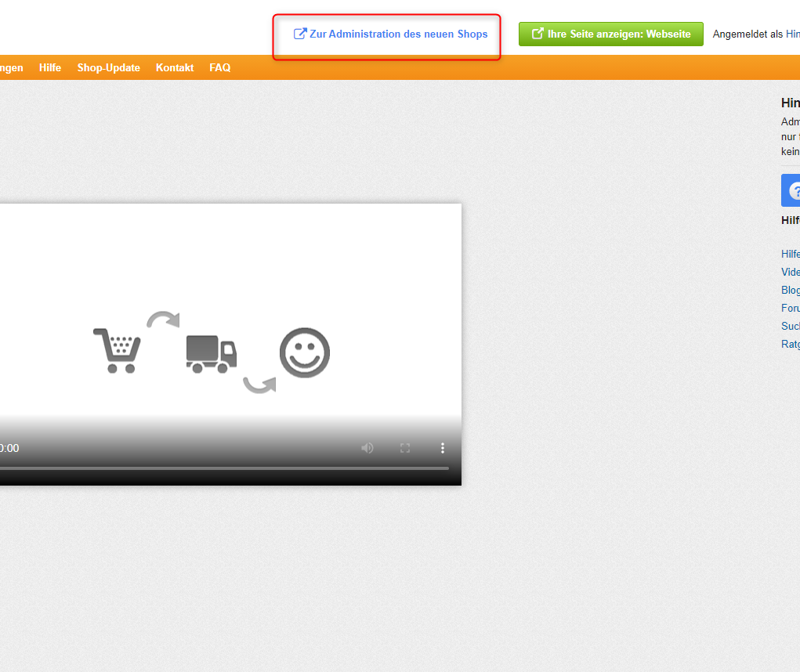Viewport: 800px width, 672px height.
Task: Open the "FAQ" menu item
Action: pos(219,67)
